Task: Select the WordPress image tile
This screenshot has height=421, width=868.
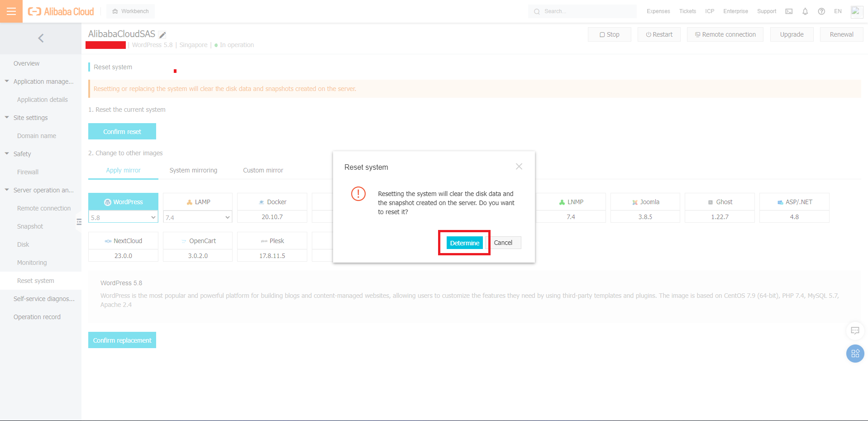Action: point(123,202)
